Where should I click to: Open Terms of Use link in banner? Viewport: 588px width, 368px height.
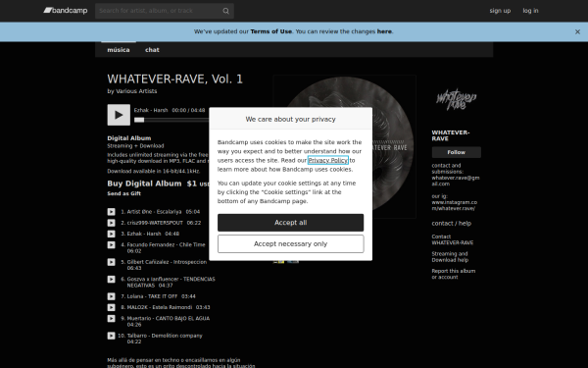pos(271,31)
